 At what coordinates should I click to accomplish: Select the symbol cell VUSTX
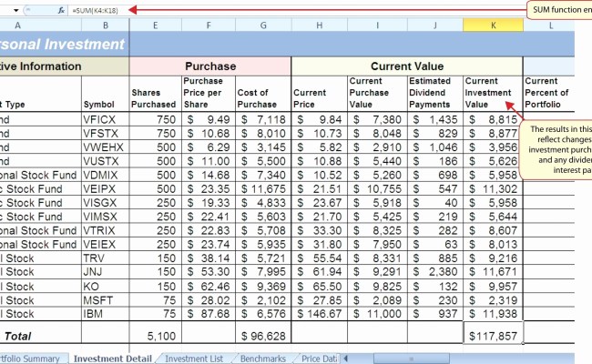pyautogui.click(x=106, y=161)
